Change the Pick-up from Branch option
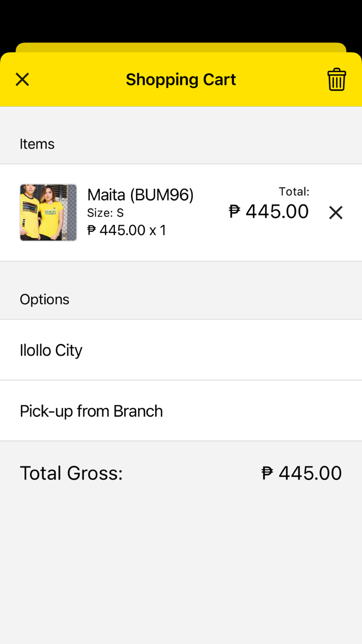362x644 pixels. (181, 411)
